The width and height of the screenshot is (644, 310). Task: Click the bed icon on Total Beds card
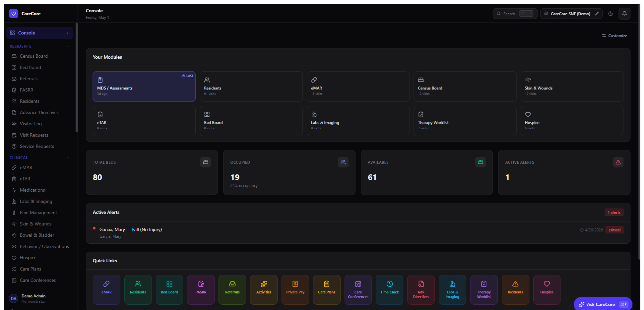pos(206,162)
